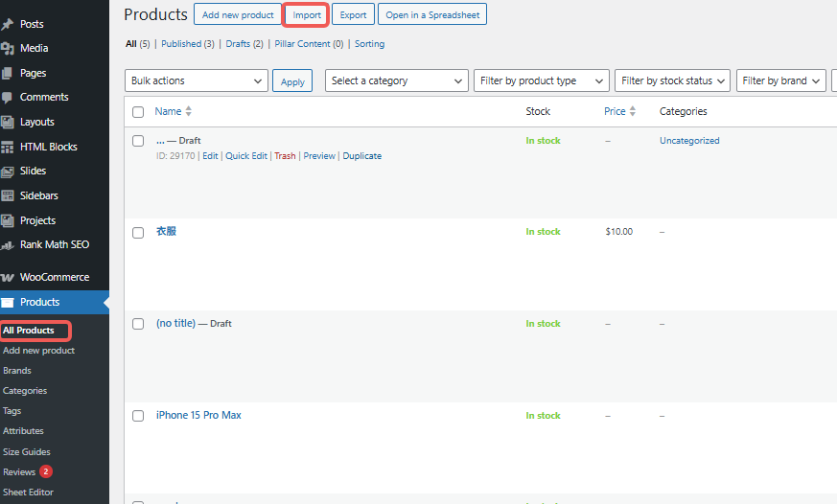Click the Rank Math SEO icon
The image size is (837, 504).
(x=8, y=245)
